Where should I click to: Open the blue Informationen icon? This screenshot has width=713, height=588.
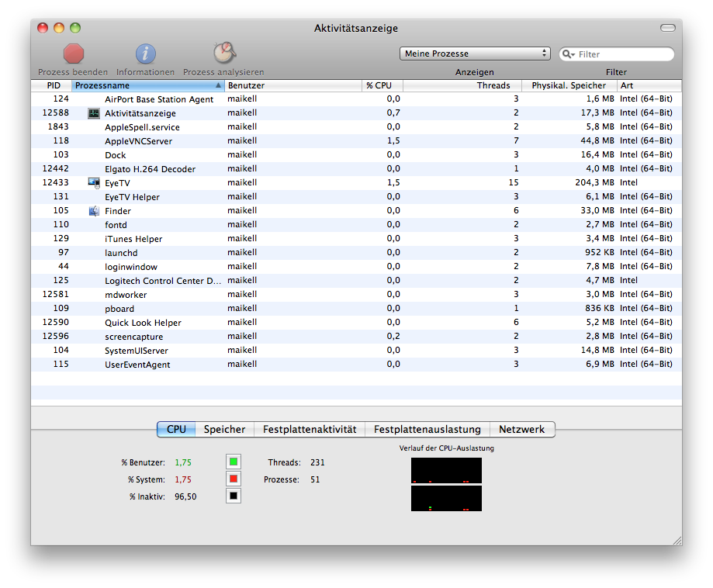(x=146, y=54)
